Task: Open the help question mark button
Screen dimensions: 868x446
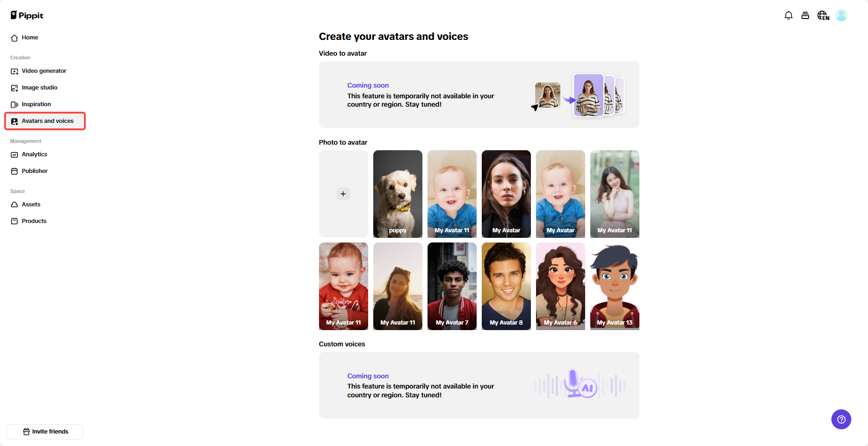Action: click(x=841, y=420)
